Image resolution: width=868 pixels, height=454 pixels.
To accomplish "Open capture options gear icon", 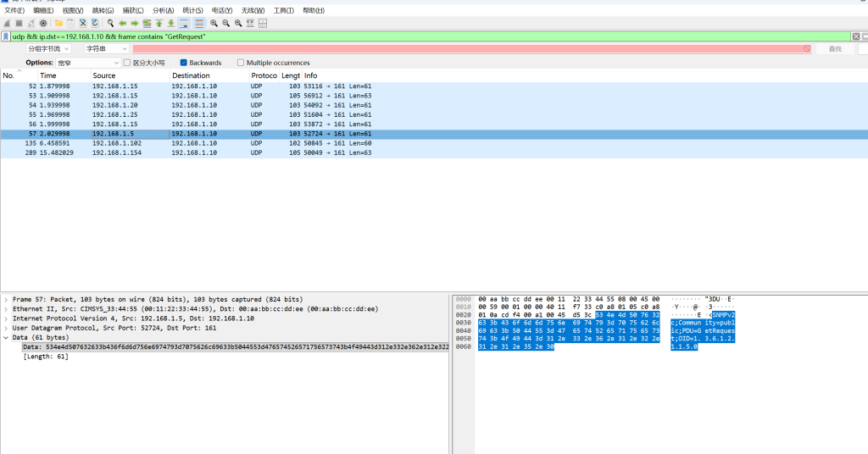I will 43,23.
